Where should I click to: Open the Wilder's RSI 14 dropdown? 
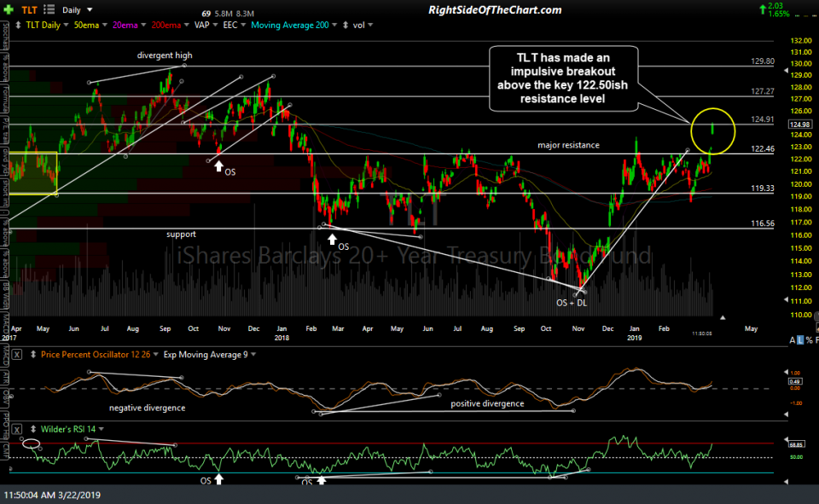point(68,429)
